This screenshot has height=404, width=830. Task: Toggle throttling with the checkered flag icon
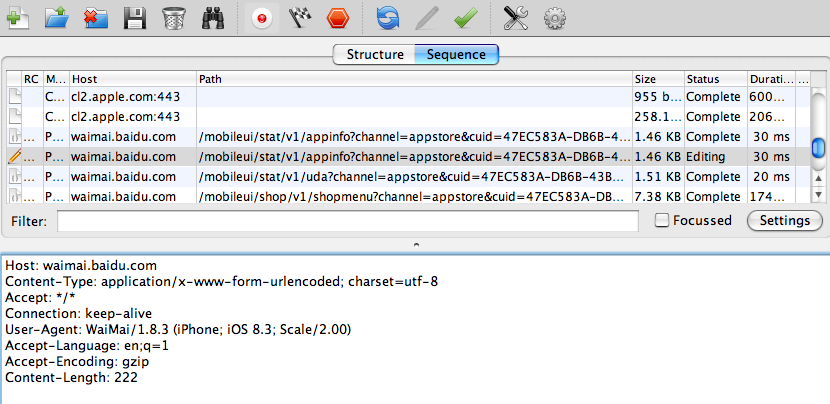[299, 19]
